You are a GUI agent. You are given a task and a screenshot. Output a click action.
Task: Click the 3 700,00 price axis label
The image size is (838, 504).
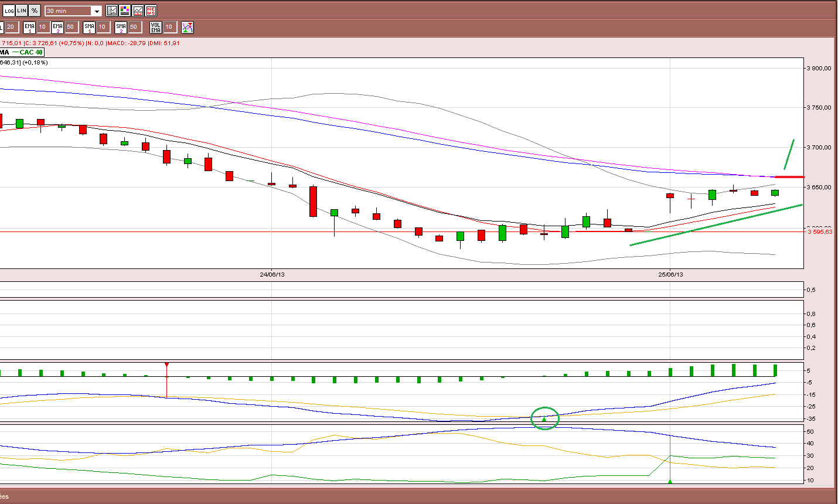tap(819, 148)
